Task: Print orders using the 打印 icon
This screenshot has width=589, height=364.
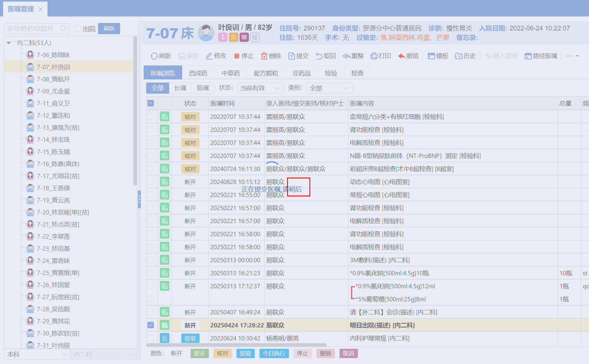Action: (374, 56)
